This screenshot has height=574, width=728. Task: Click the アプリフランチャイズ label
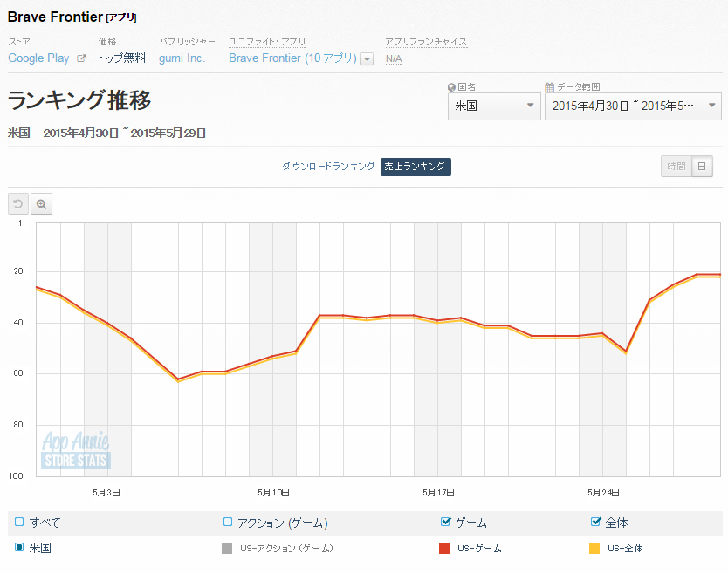coord(426,41)
